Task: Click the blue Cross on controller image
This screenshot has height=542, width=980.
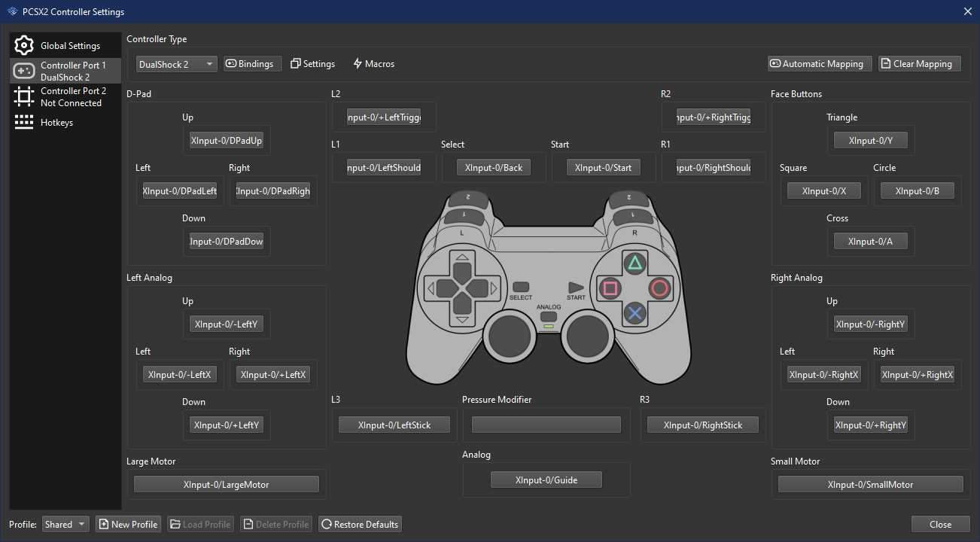Action: (x=635, y=312)
